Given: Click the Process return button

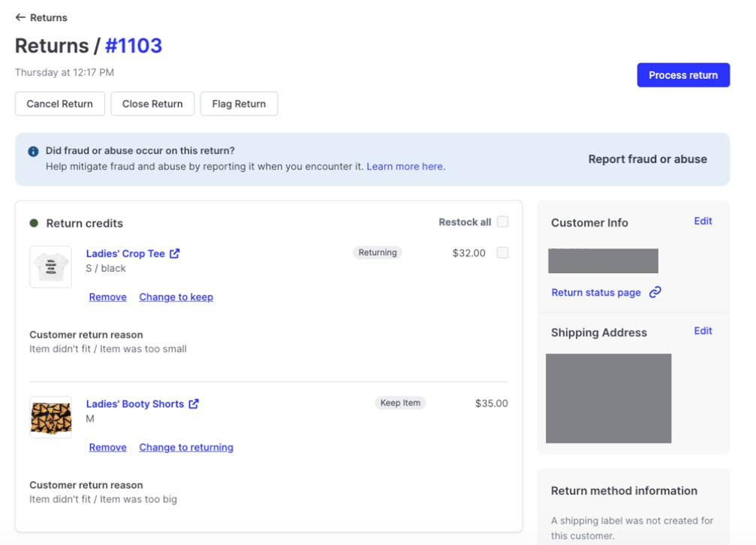Looking at the screenshot, I should pyautogui.click(x=683, y=75).
